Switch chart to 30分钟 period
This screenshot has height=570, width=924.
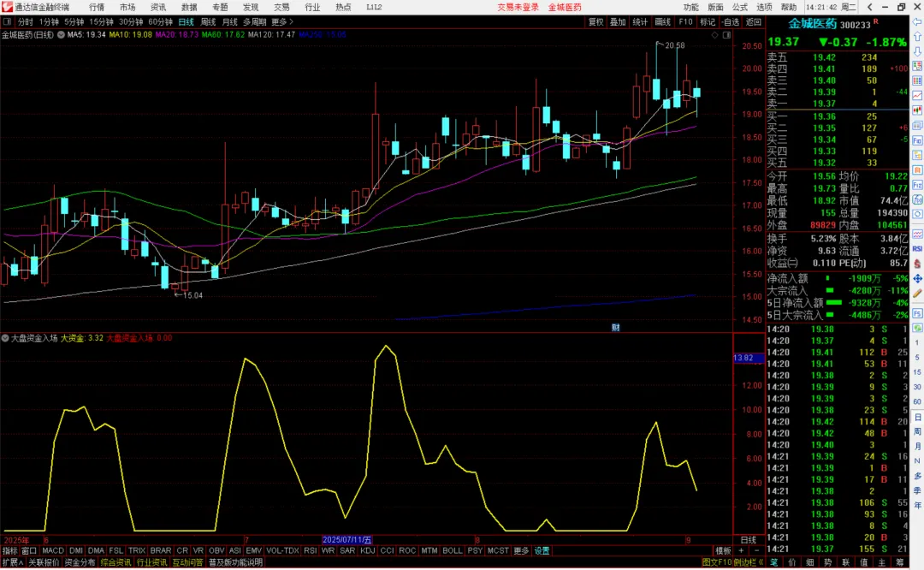pos(131,21)
